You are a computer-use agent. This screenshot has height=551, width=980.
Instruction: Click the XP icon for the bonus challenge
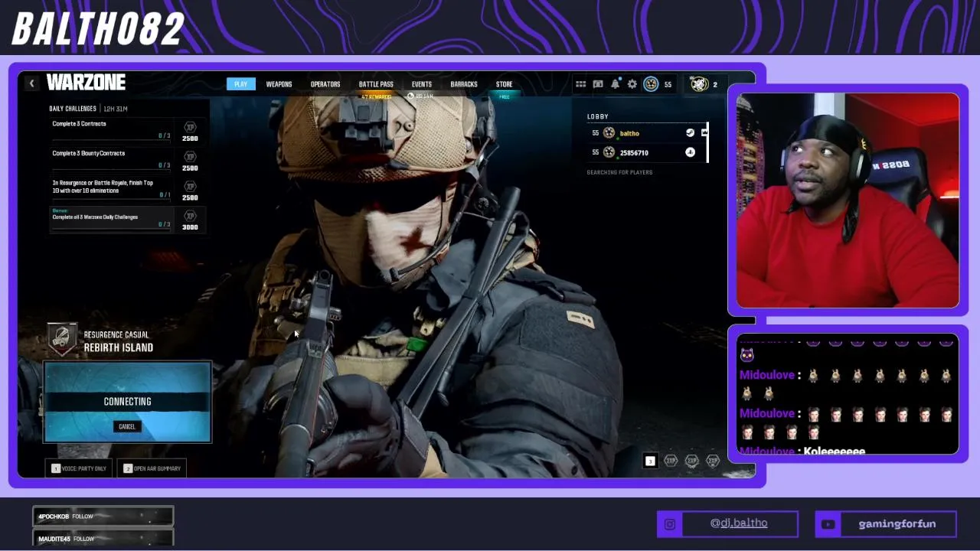pos(191,216)
